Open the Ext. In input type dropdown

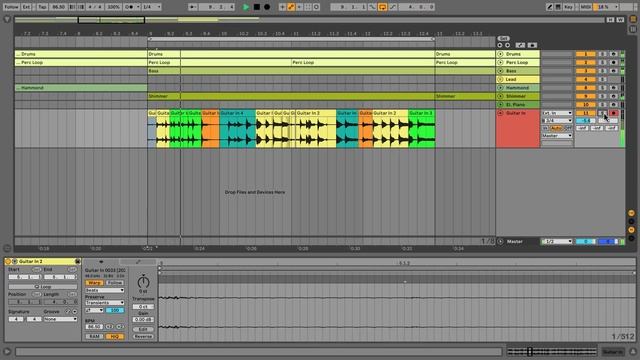(x=557, y=113)
